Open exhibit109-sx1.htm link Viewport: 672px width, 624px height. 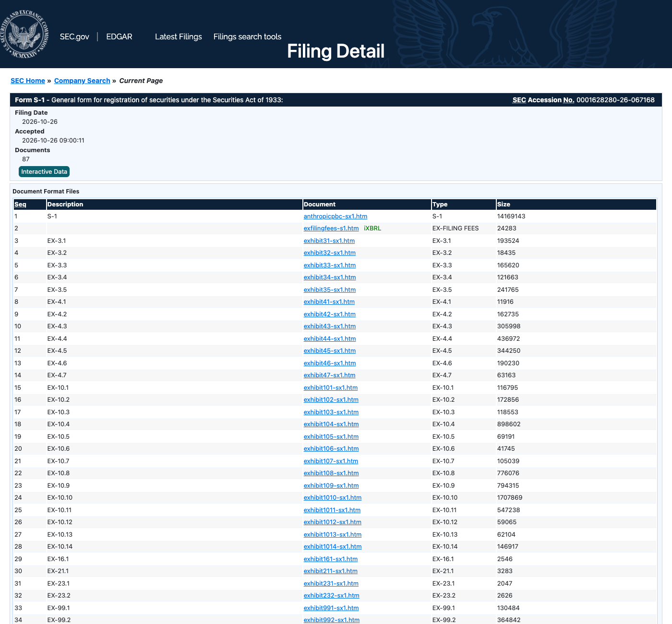331,486
